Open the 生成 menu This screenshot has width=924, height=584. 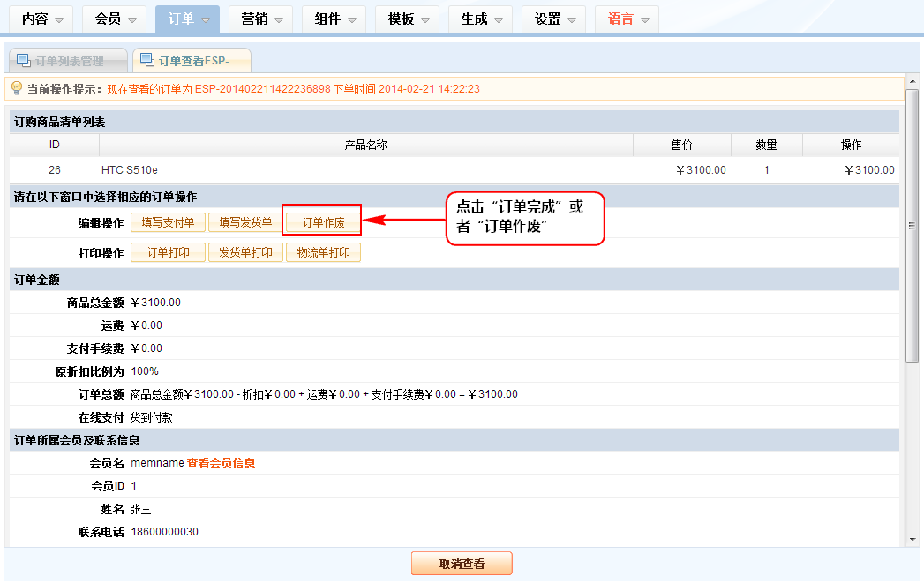pyautogui.click(x=481, y=19)
